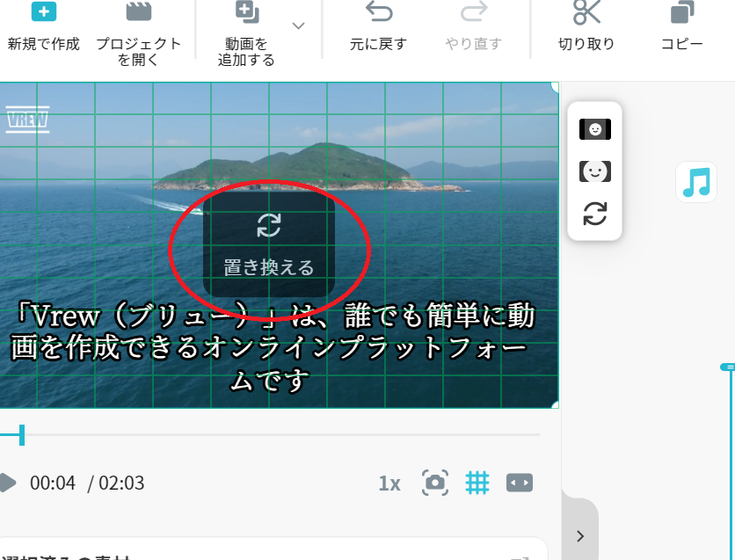Click the やり直す redo arrow
This screenshot has width=735, height=560.
click(x=474, y=11)
